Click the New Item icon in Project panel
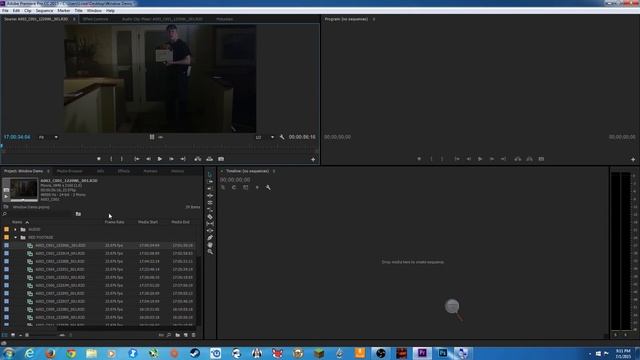Screen dimensions: 640x360 click(x=186, y=335)
